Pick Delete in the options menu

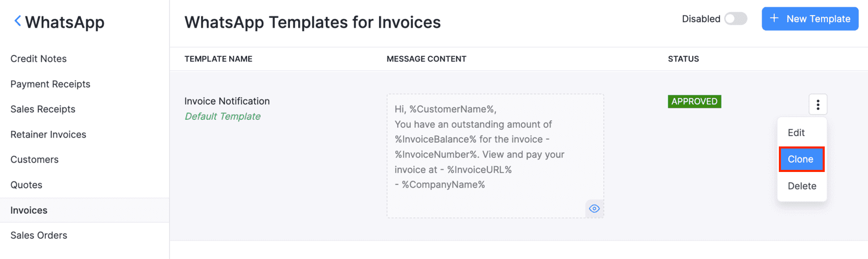(802, 186)
